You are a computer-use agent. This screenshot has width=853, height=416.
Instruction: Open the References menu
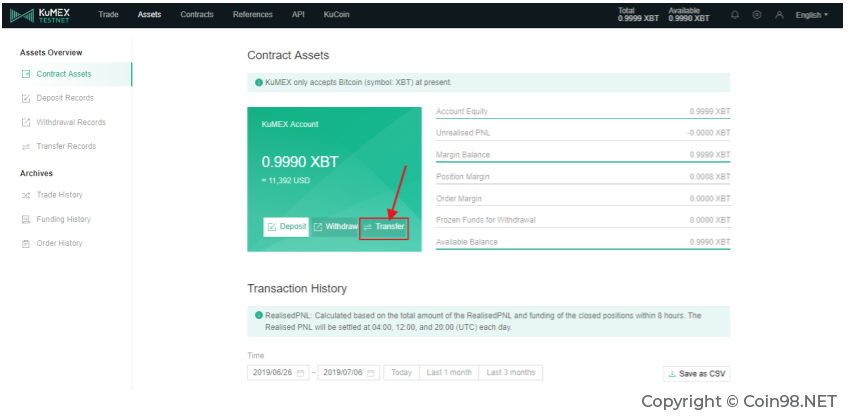(x=253, y=15)
